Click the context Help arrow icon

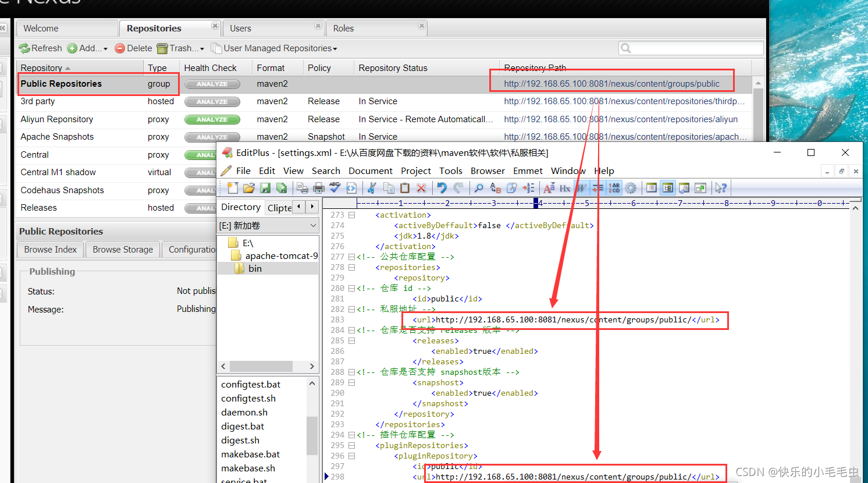(721, 188)
